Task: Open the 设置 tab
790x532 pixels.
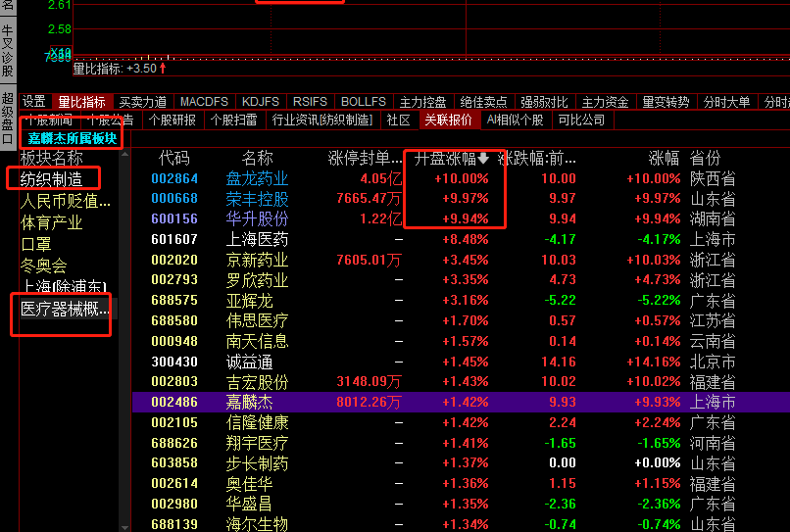Action: pos(34,102)
